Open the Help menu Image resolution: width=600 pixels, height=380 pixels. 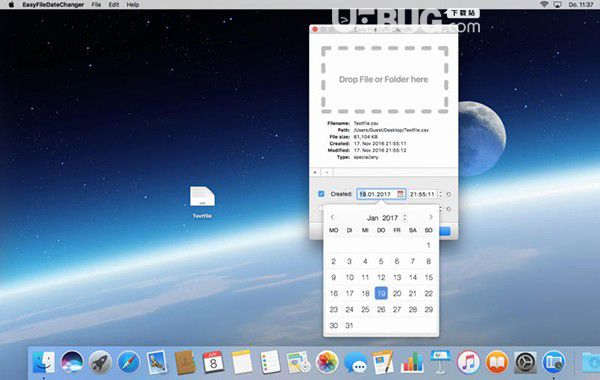(x=132, y=5)
